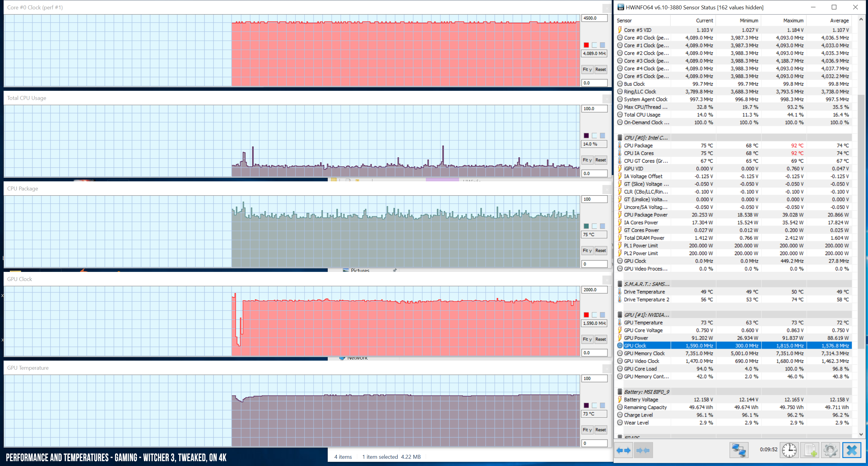This screenshot has height=466, width=868.
Task: Click the collapse columns arrows button in HWiNFO
Action: (x=643, y=450)
